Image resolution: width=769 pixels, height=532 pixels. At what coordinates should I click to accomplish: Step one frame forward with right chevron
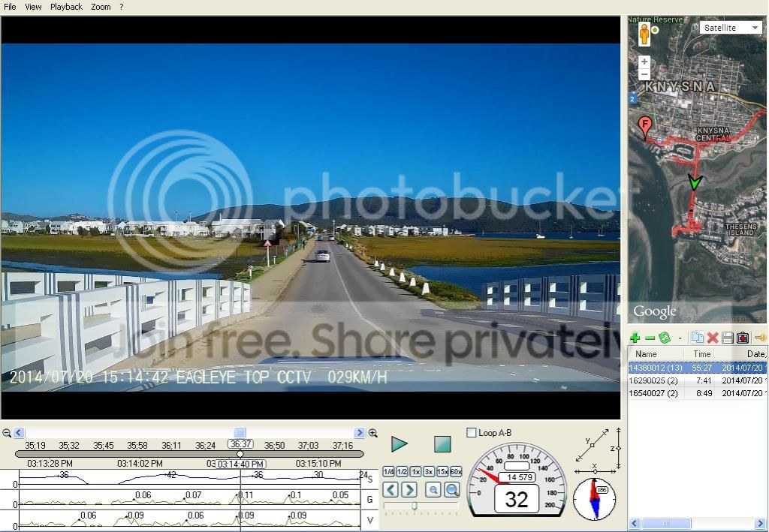pos(409,489)
